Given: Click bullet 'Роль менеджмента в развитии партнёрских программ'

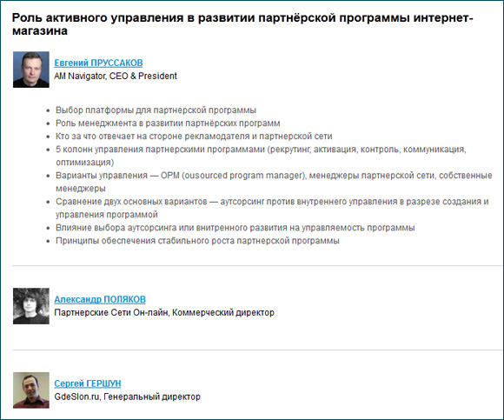Looking at the screenshot, I should click(x=168, y=123).
